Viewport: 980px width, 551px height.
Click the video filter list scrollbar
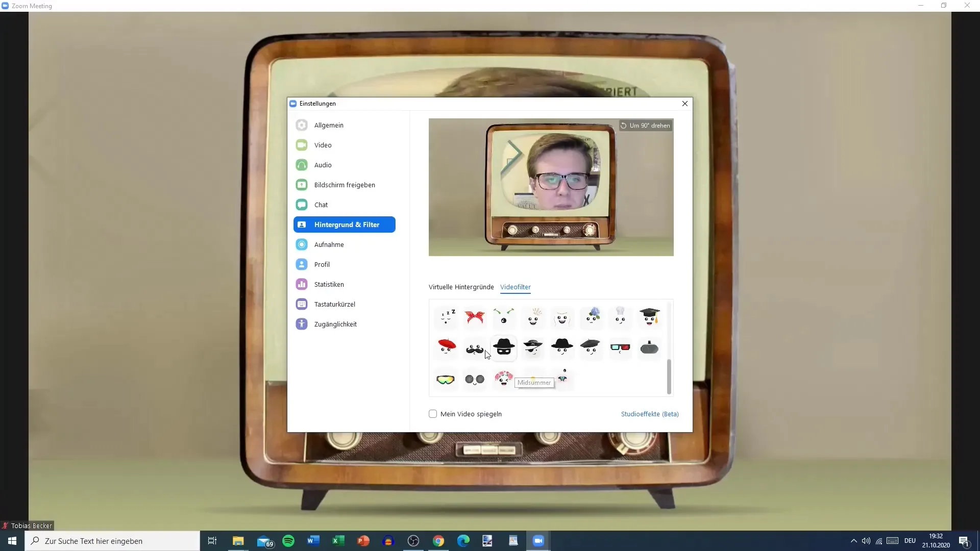(x=669, y=377)
